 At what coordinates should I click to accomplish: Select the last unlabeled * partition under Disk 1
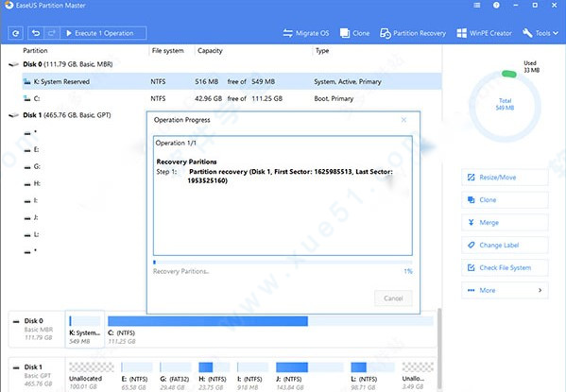click(x=30, y=251)
